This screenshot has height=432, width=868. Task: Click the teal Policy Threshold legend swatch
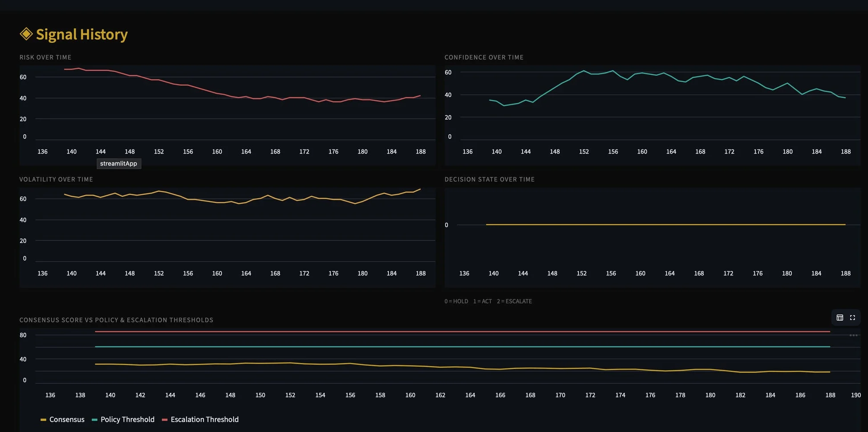(x=94, y=420)
